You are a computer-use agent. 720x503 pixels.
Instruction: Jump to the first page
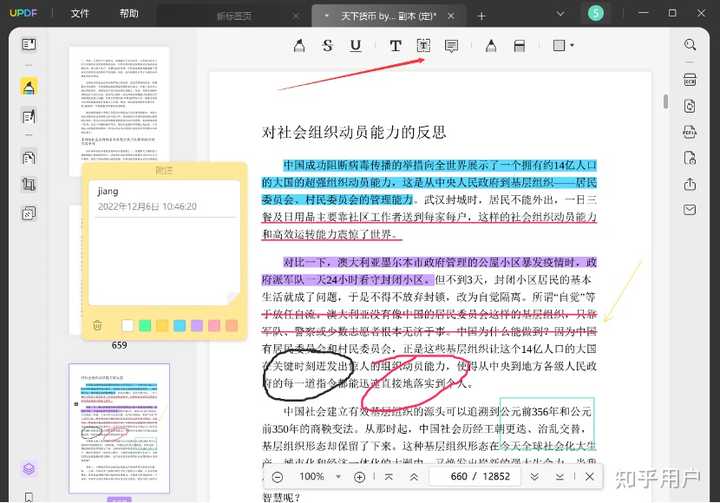point(389,477)
